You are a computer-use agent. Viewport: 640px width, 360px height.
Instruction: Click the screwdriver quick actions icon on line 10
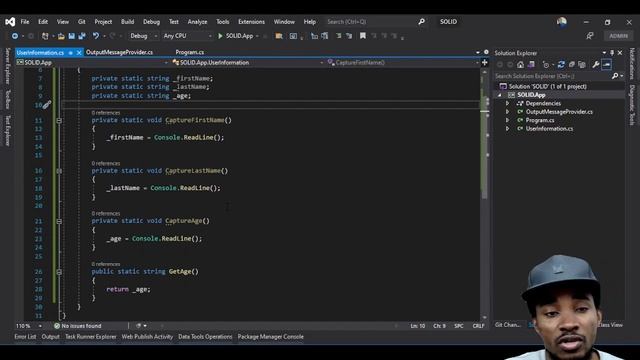[47, 105]
